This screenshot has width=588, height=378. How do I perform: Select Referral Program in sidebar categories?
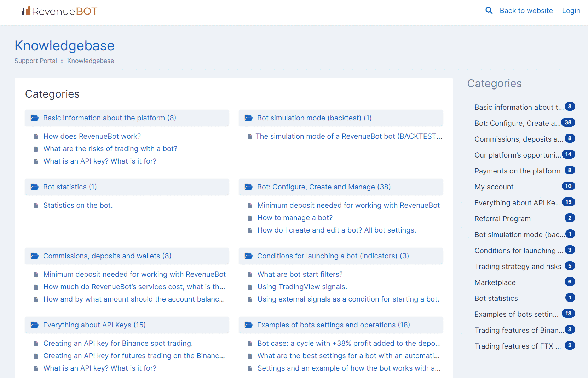click(x=503, y=219)
